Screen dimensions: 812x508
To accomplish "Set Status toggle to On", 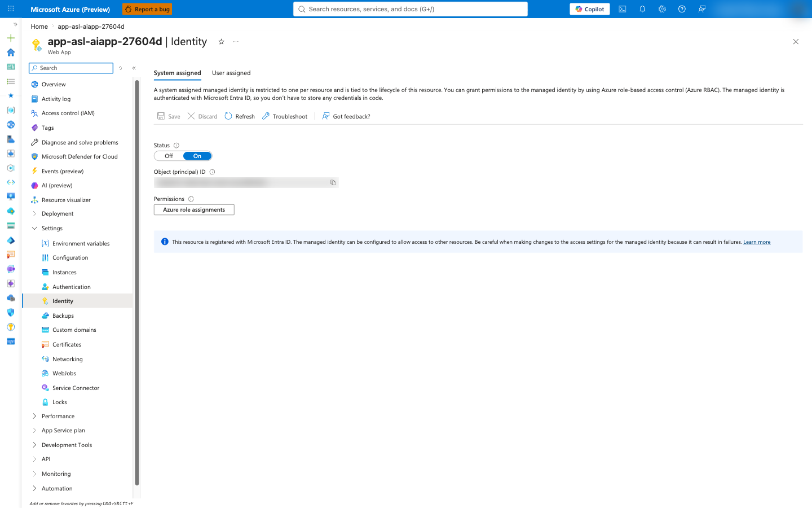I will point(197,156).
